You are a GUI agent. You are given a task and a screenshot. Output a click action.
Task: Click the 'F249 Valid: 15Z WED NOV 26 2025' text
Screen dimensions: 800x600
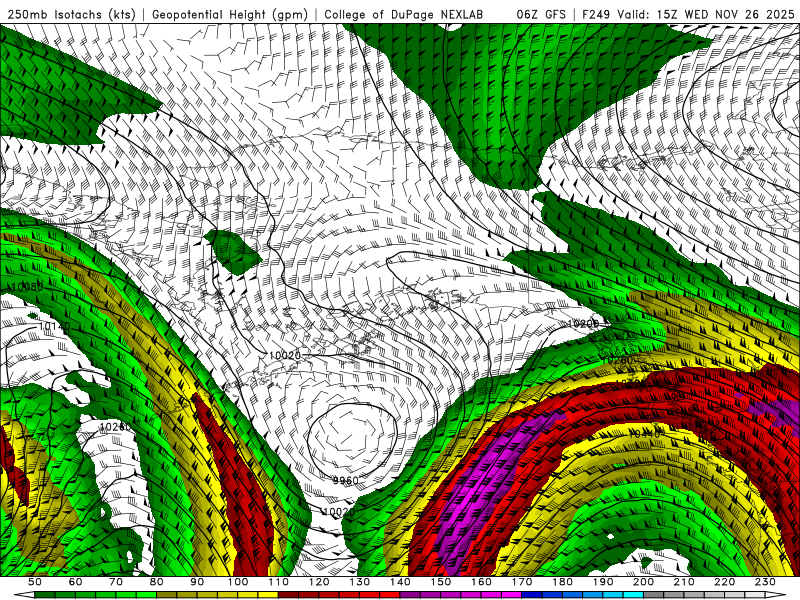(x=689, y=14)
